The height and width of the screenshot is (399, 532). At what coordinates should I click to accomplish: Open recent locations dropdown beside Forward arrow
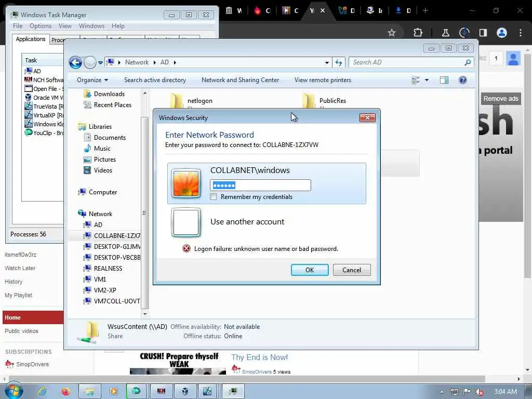point(100,63)
